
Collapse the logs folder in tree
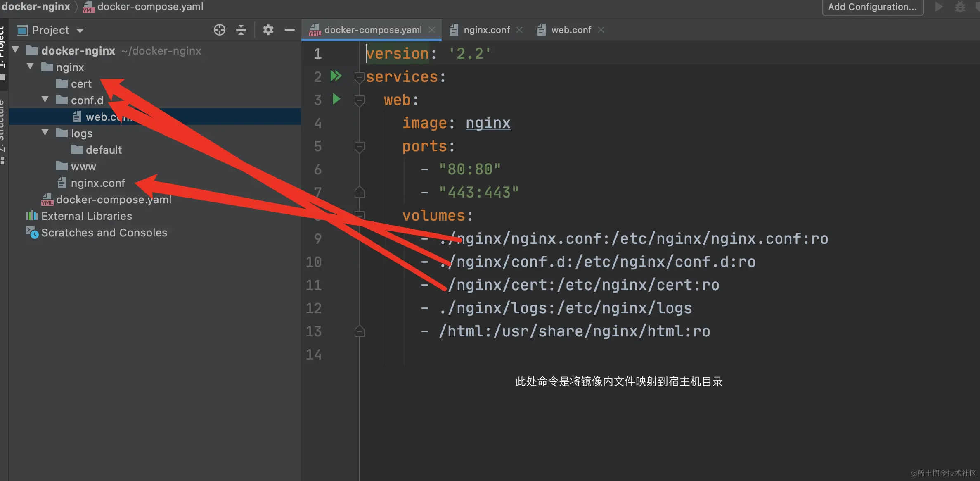pyautogui.click(x=45, y=133)
